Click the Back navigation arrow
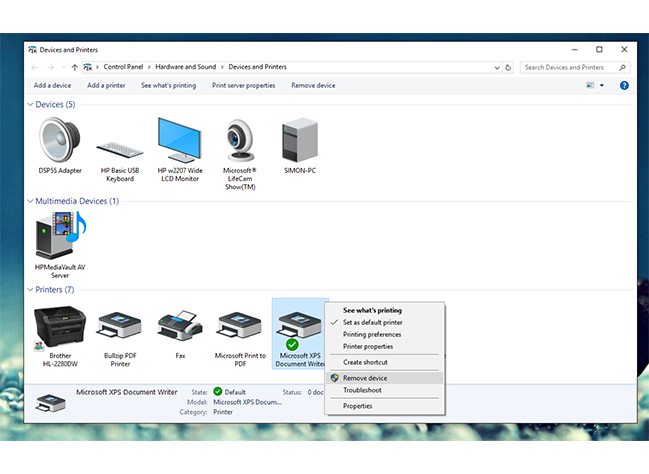This screenshot has width=649, height=474. coord(35,67)
